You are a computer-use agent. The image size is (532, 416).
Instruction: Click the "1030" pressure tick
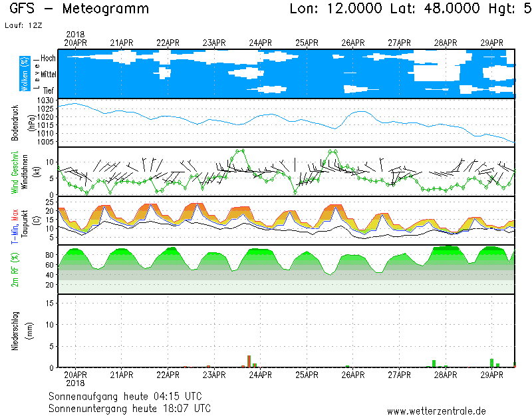(45, 101)
